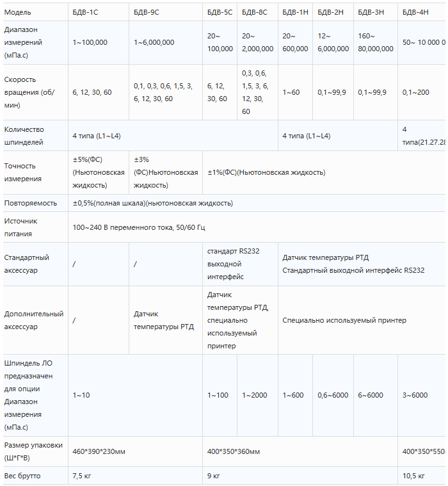
Task: Select the Специально используемый принтер cell
Action: [x=362, y=320]
